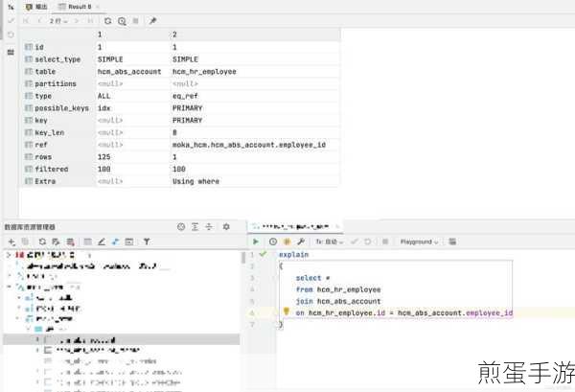Open data source properties icon
Image resolution: width=575 pixels, height=392 pixels.
56,242
